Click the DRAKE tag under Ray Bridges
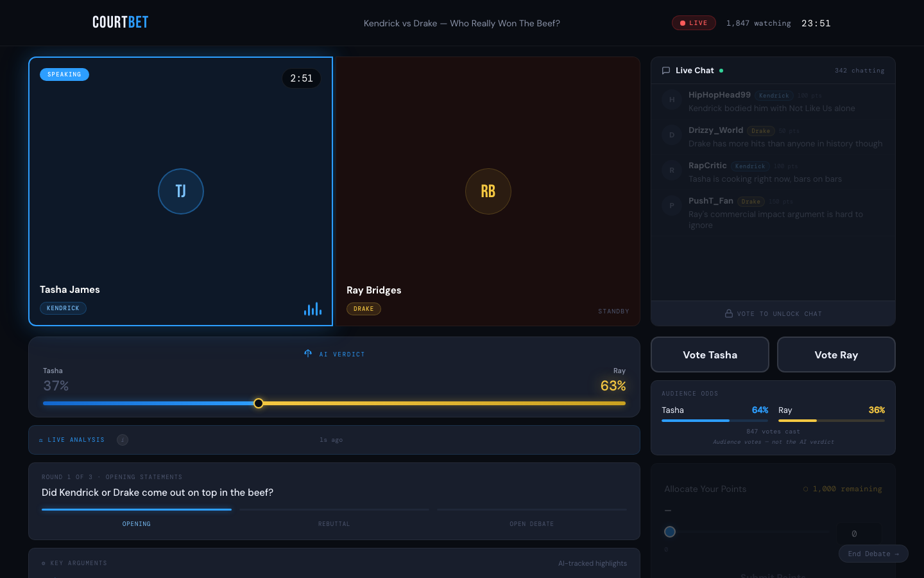The height and width of the screenshot is (578, 924). tap(364, 309)
